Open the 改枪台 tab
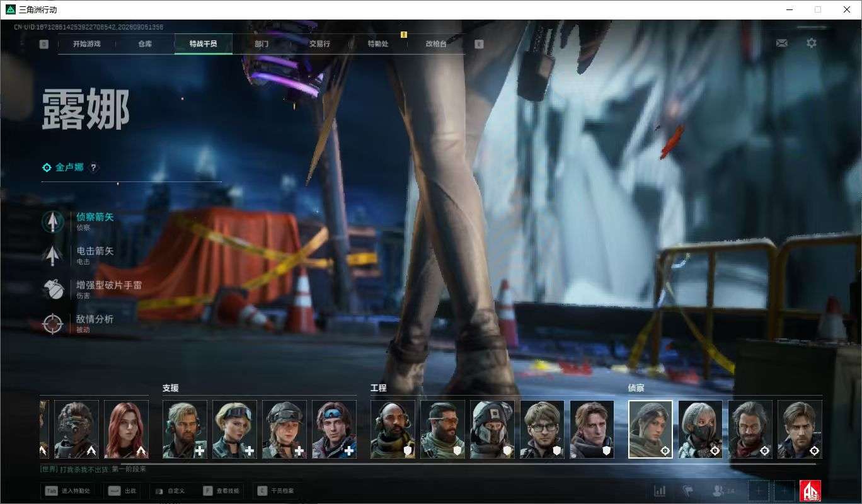 click(436, 44)
